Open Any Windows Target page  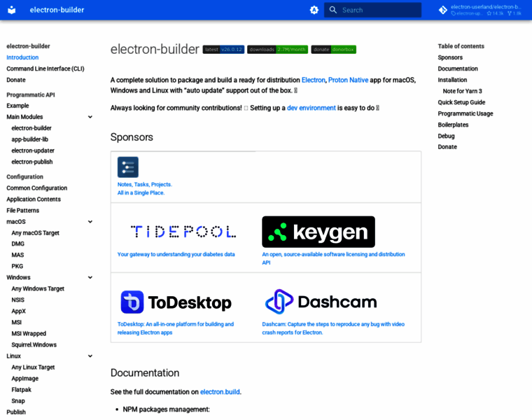coord(38,288)
